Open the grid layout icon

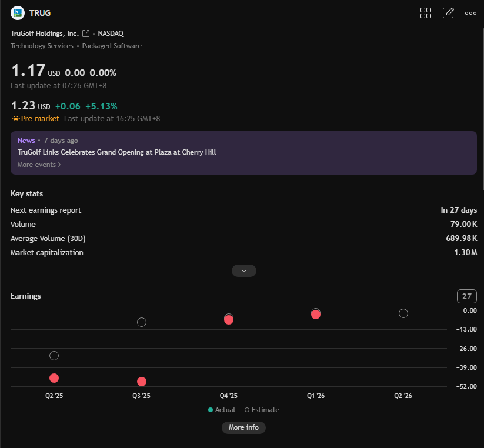pos(426,13)
